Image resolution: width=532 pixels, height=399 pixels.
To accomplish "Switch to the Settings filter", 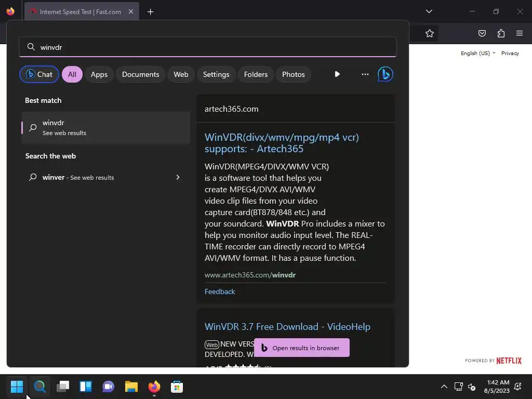I will 216,74.
